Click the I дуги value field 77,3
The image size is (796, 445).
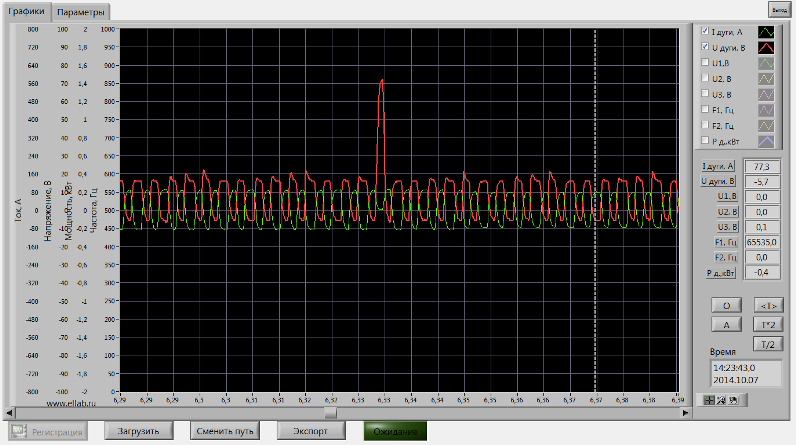[761, 166]
